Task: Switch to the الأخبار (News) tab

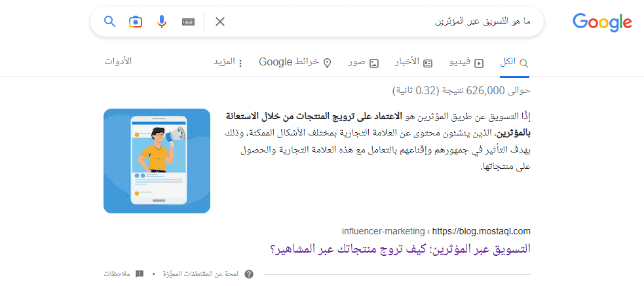Action: click(413, 62)
